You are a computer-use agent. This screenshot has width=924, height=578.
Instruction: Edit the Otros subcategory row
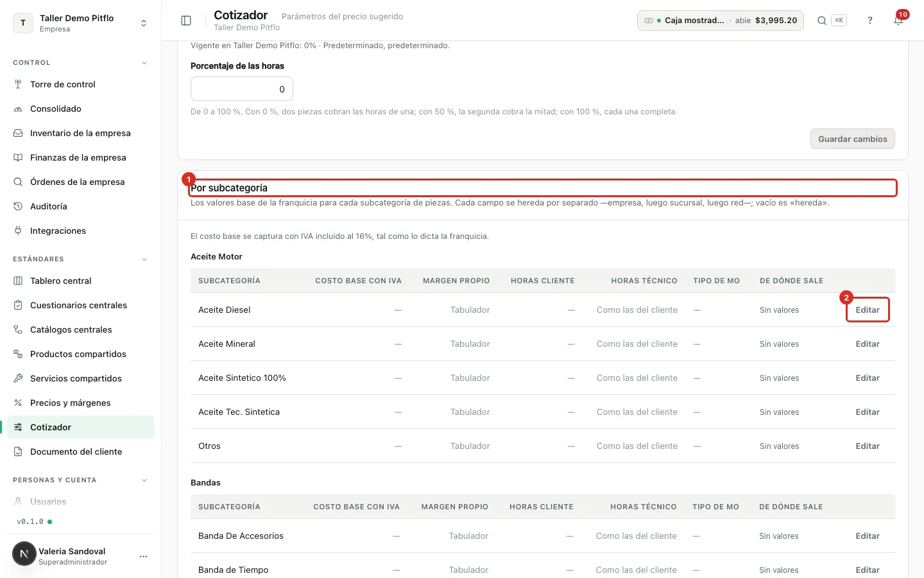click(x=868, y=446)
